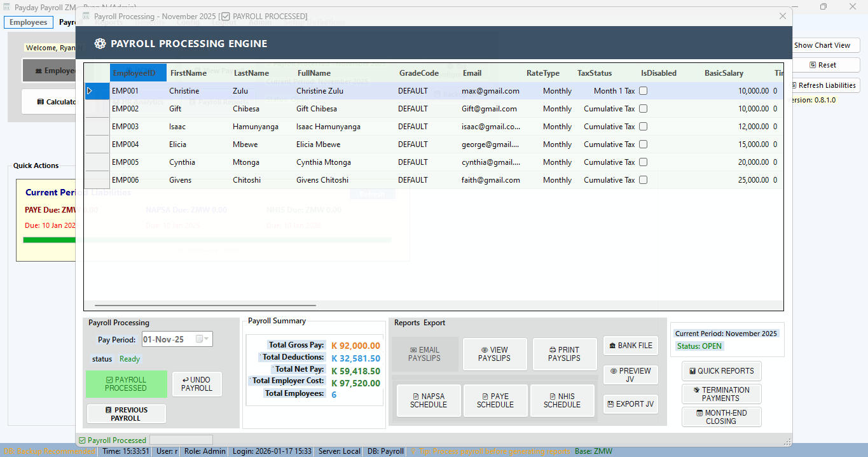Open the NAPSA Schedule report
This screenshot has width=868, height=457.
(429, 400)
